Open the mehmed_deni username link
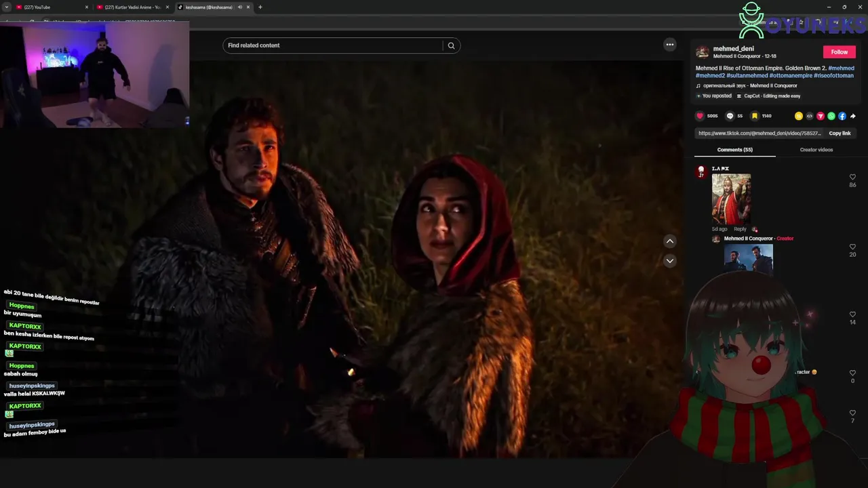 (734, 49)
